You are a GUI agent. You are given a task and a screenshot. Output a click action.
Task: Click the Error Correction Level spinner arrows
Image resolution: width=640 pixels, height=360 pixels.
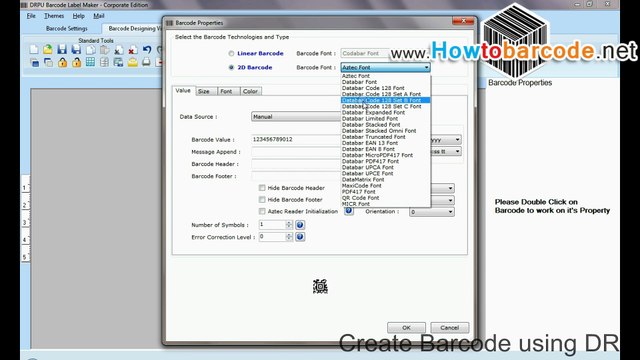pyautogui.click(x=289, y=237)
